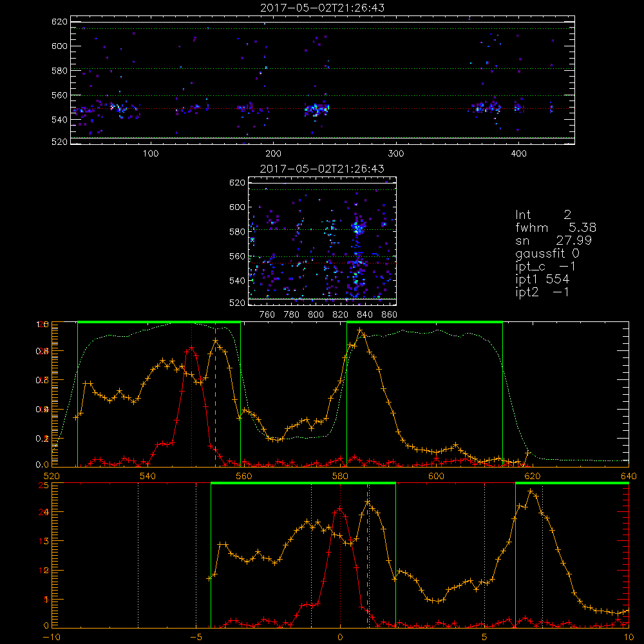The width and height of the screenshot is (644, 644).
Task: Click the 10 x-axis label on the bottom plot
Action: coord(629,637)
